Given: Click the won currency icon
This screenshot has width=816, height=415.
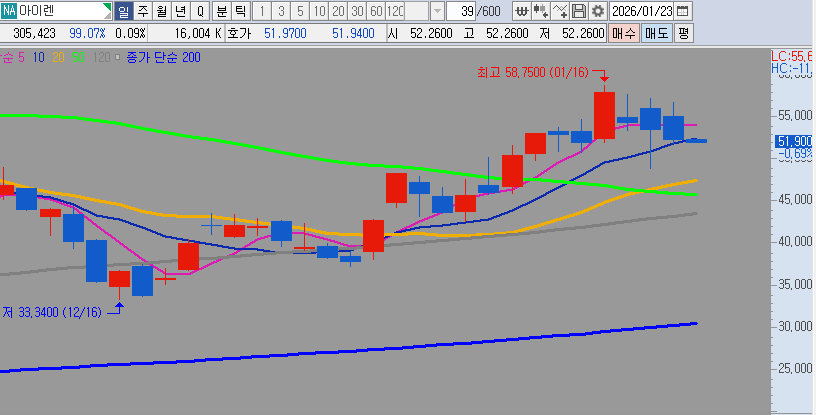Looking at the screenshot, I should (521, 11).
